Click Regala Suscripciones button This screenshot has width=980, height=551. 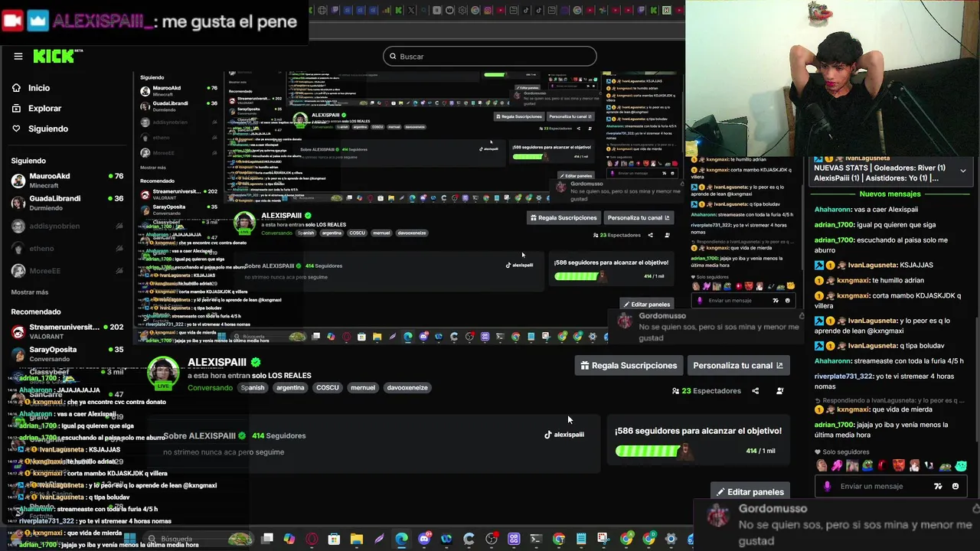[x=629, y=366]
